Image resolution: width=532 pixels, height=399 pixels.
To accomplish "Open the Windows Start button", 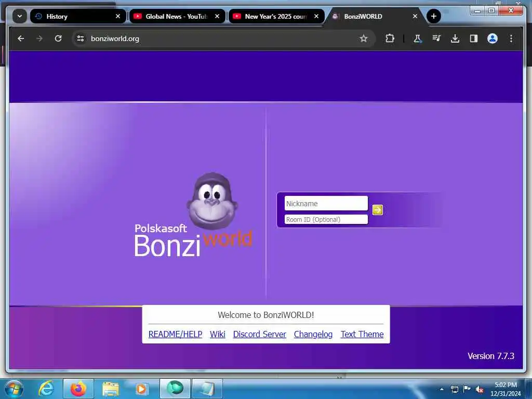I will coord(14,389).
